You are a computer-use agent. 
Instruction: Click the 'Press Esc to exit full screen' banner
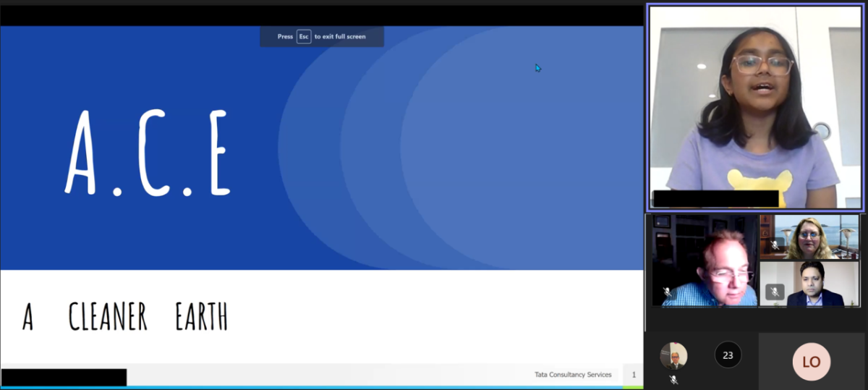322,36
